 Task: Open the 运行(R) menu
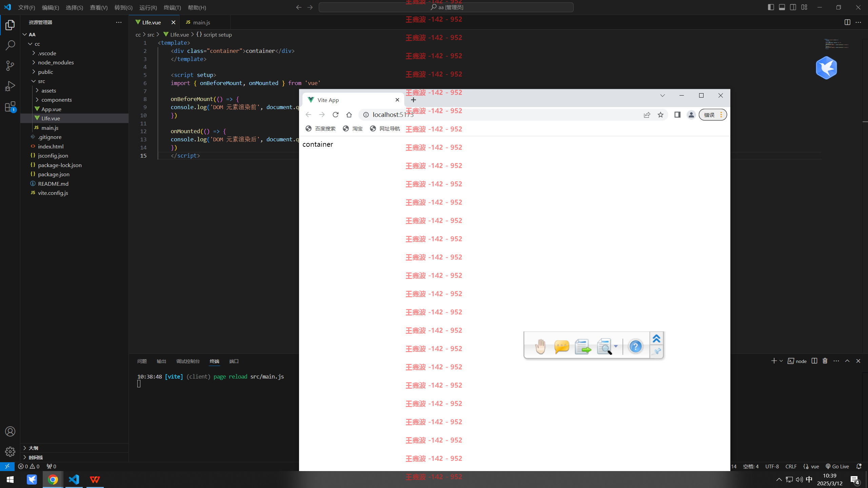pos(148,7)
